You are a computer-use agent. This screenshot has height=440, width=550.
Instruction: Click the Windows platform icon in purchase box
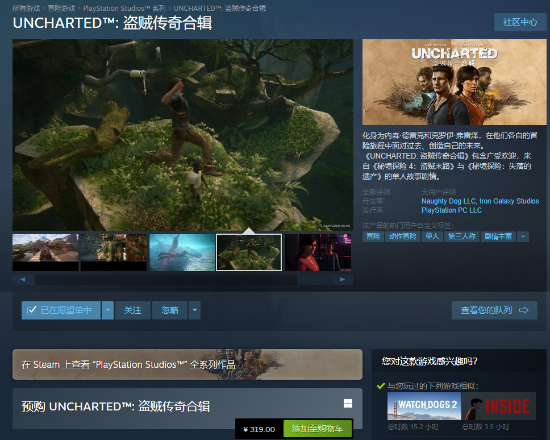[x=348, y=404]
